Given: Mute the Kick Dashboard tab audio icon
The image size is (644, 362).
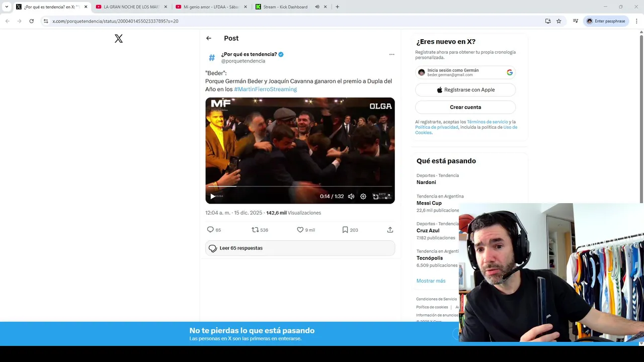Looking at the screenshot, I should (x=317, y=7).
